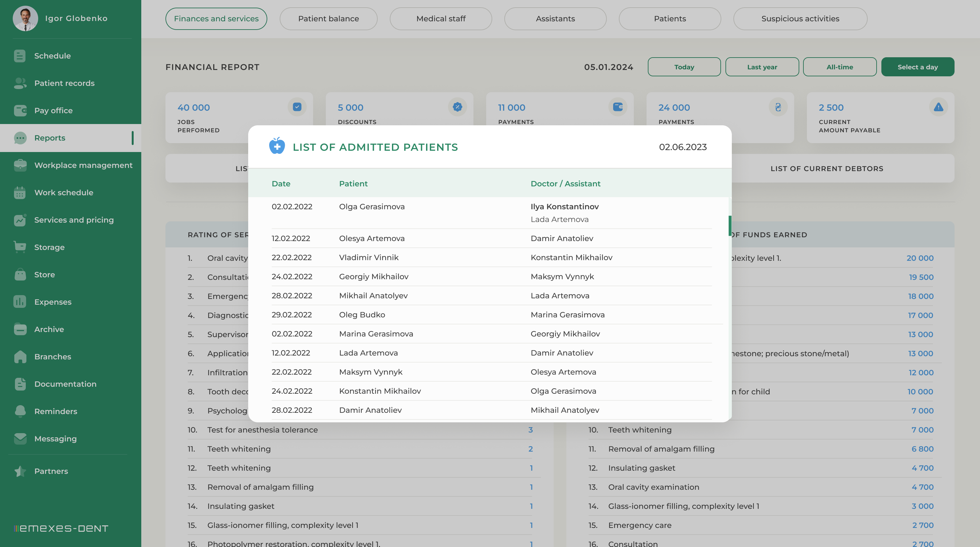Viewport: 980px width, 547px height.
Task: Click the Patient records sidebar icon
Action: (20, 83)
